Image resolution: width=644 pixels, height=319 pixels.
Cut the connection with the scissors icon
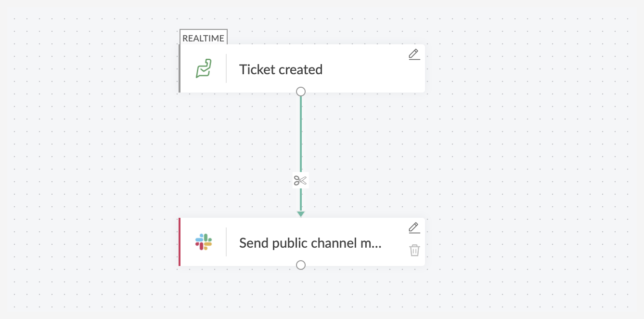[300, 181]
